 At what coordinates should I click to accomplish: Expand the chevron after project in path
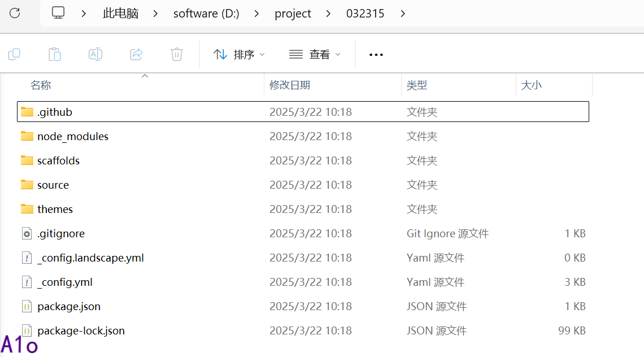tap(329, 14)
